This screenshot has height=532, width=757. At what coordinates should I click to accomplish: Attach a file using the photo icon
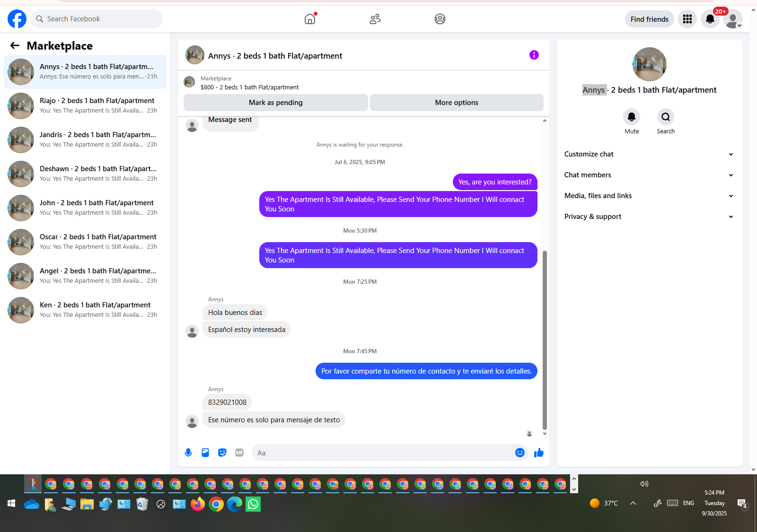205,453
